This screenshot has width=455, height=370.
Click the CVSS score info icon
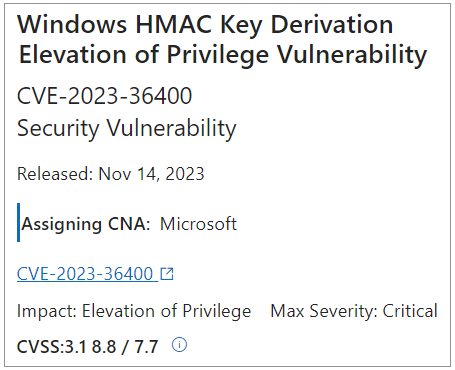click(179, 344)
